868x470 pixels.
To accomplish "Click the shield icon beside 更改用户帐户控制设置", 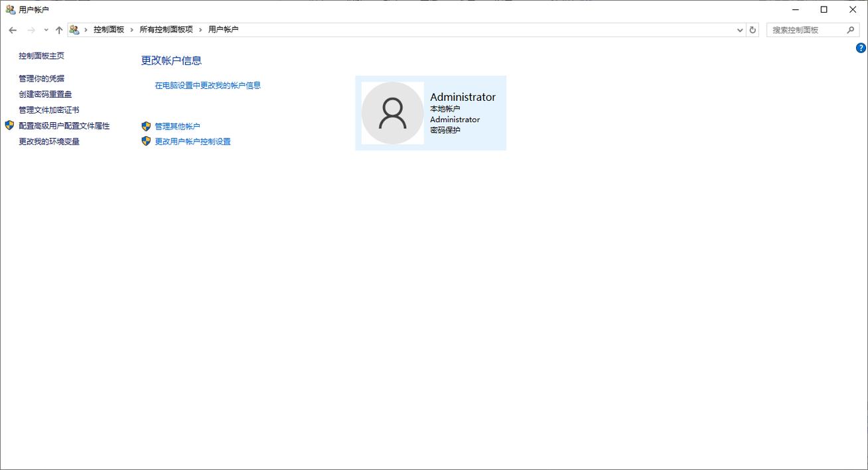I will coord(146,141).
